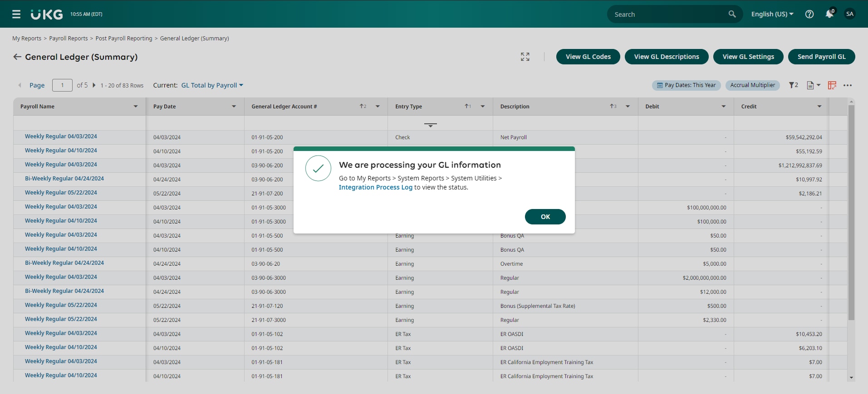This screenshot has width=868, height=394.
Task: Open the notifications bell
Action: tap(829, 14)
